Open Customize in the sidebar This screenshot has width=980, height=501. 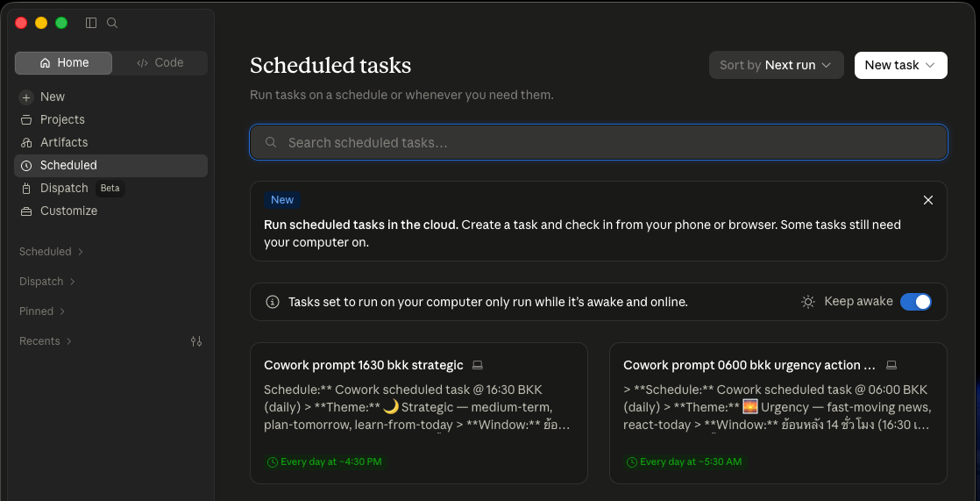110,211
